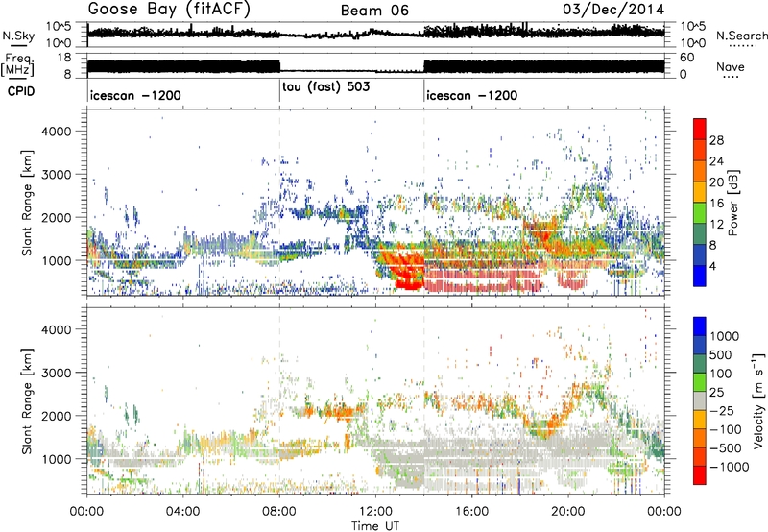Click the '60' Nave axis value
Viewport: 768px width, 532px height.
[686, 58]
